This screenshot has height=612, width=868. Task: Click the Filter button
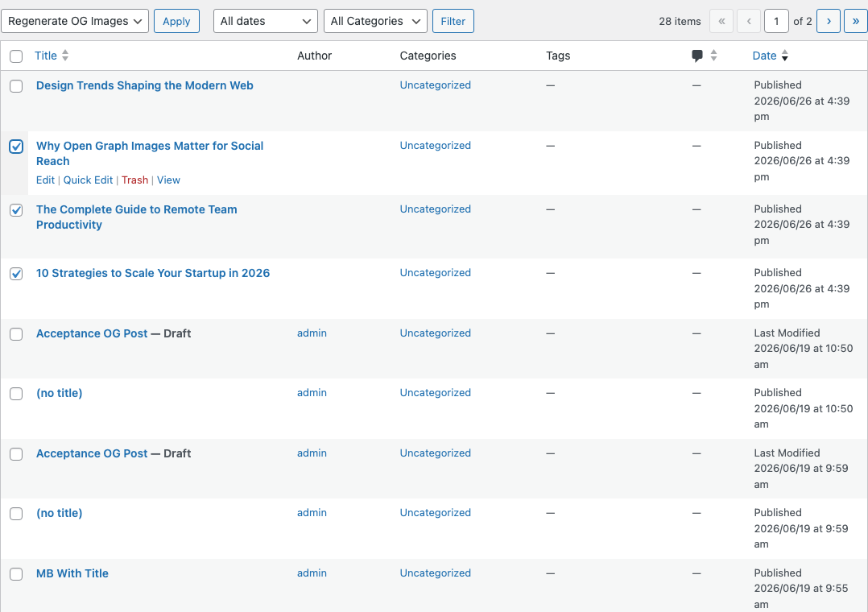tap(453, 21)
